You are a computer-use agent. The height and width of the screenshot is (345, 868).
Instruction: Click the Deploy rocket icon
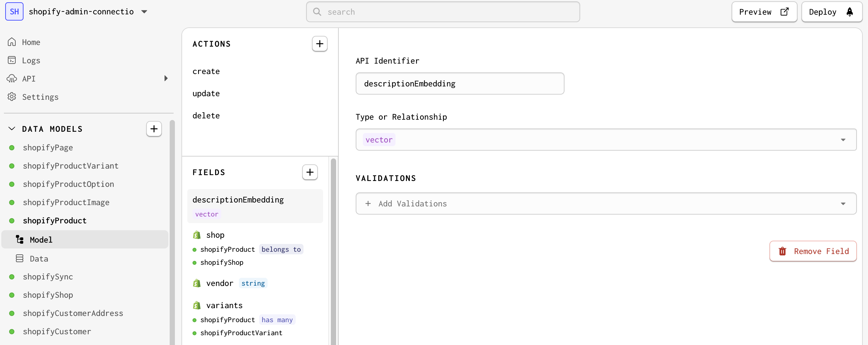coord(850,12)
